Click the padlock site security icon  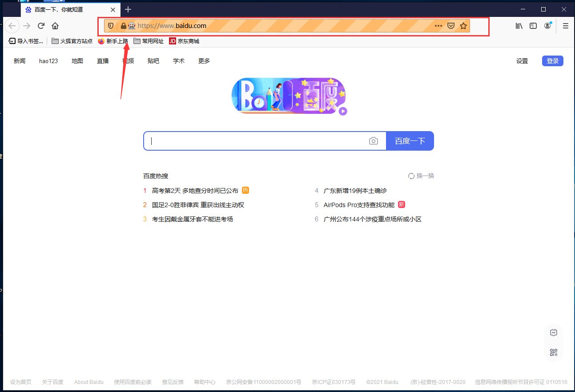point(123,26)
